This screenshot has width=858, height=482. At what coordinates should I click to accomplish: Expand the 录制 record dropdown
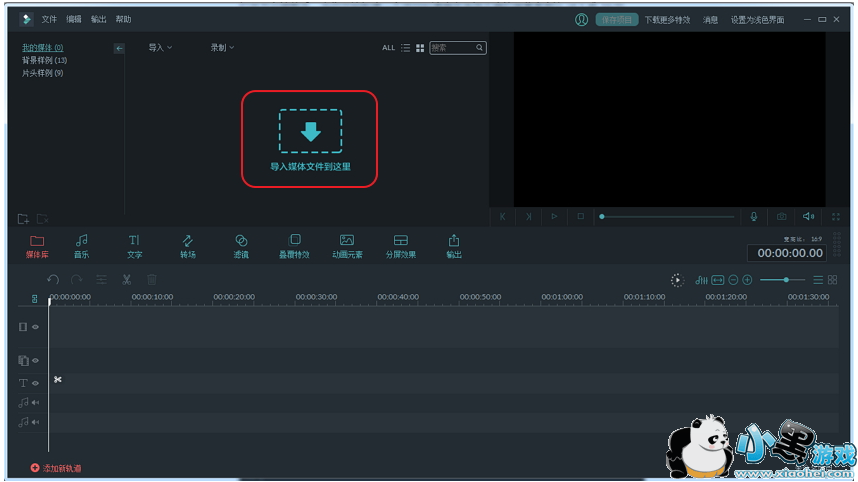[221, 48]
